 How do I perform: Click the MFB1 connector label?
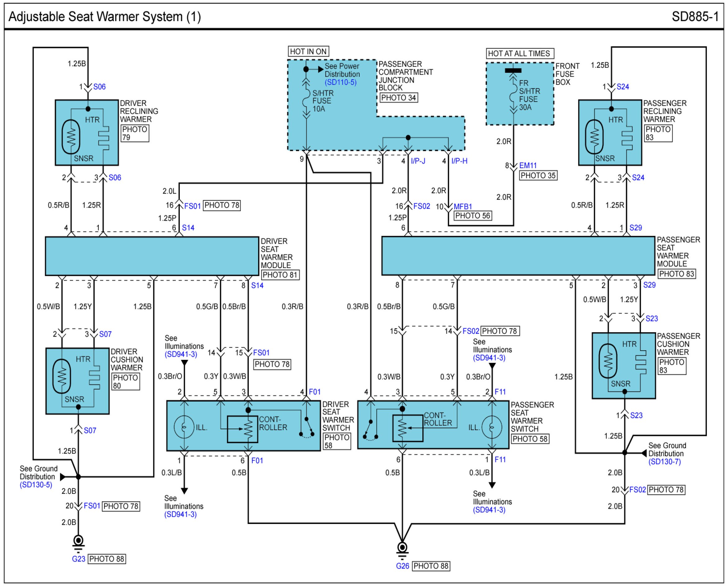[463, 207]
